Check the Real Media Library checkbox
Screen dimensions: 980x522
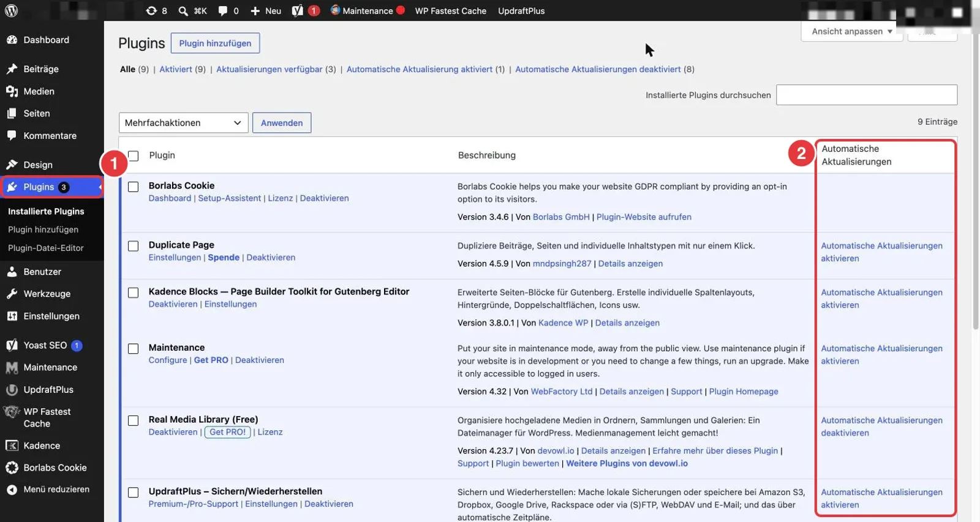coord(133,420)
